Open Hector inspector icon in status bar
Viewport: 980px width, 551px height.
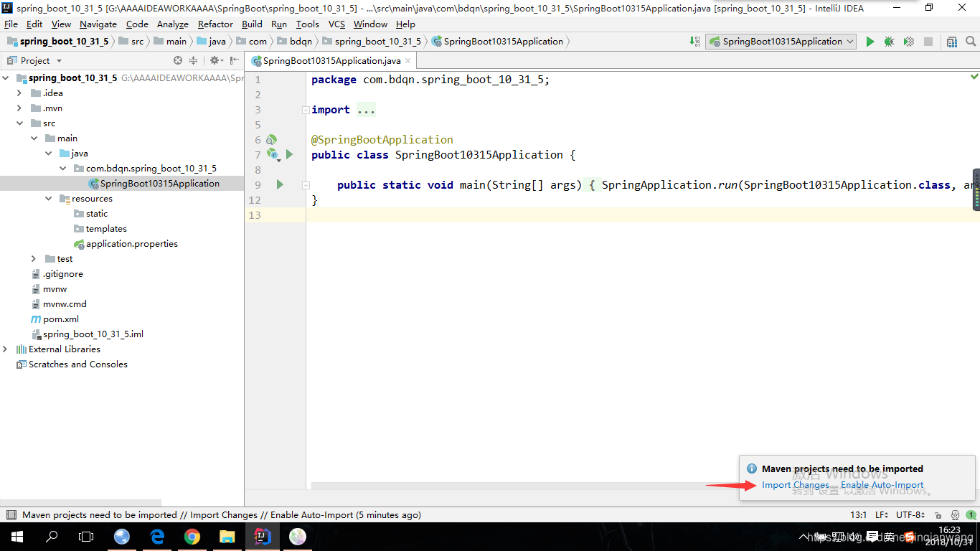coord(955,515)
